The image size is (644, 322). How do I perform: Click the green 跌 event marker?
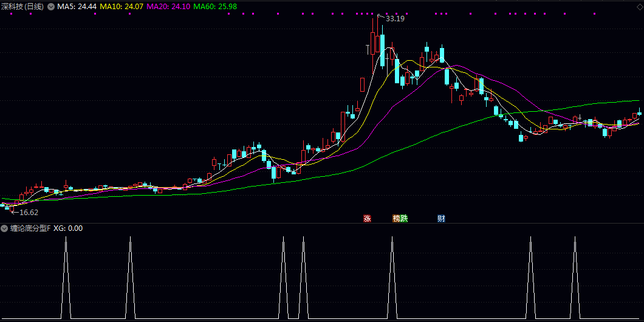click(x=404, y=219)
